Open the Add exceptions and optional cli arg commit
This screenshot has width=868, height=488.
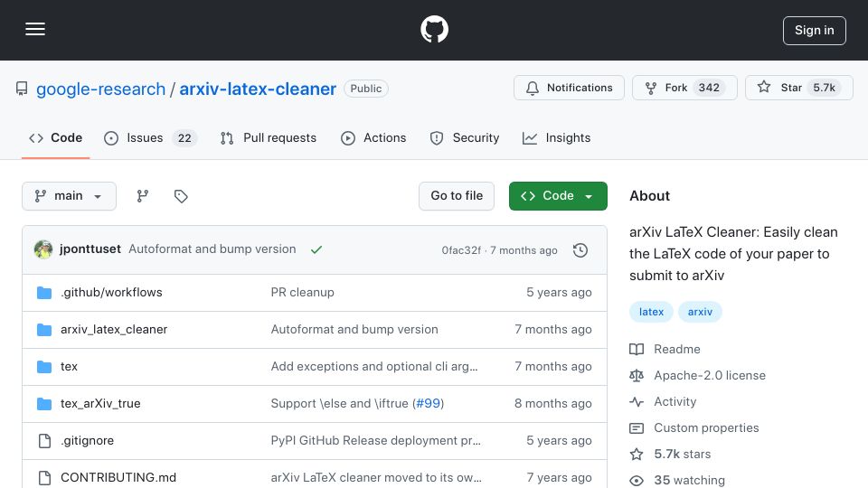click(x=374, y=366)
